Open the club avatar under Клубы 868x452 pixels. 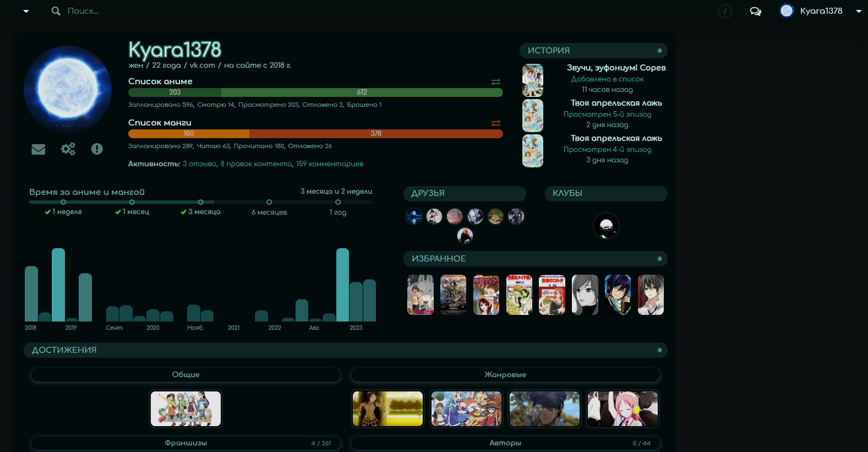click(606, 226)
